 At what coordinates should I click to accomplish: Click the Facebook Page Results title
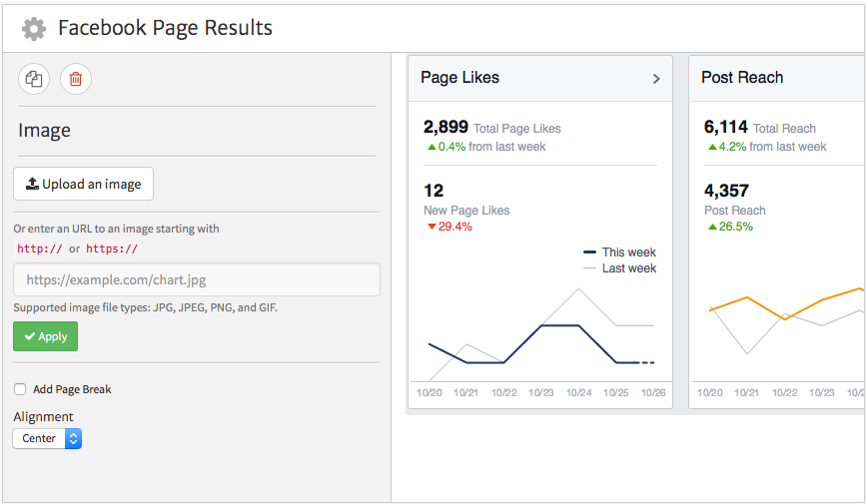coord(165,29)
